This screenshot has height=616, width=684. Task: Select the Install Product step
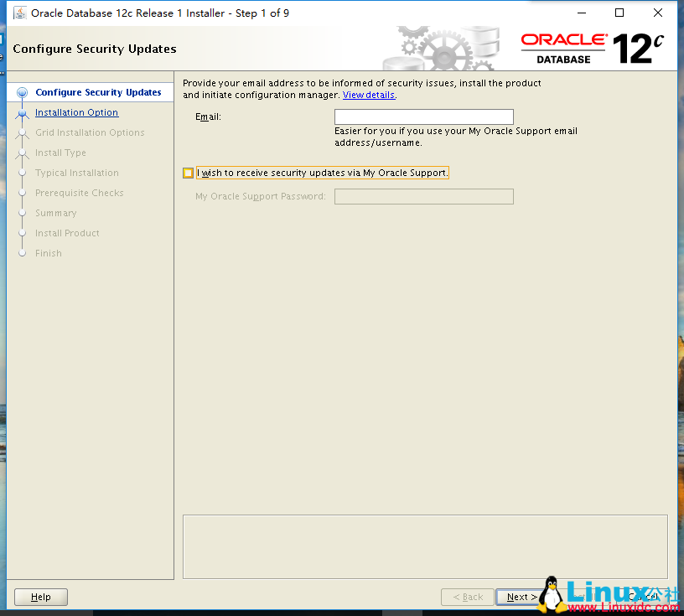point(67,233)
